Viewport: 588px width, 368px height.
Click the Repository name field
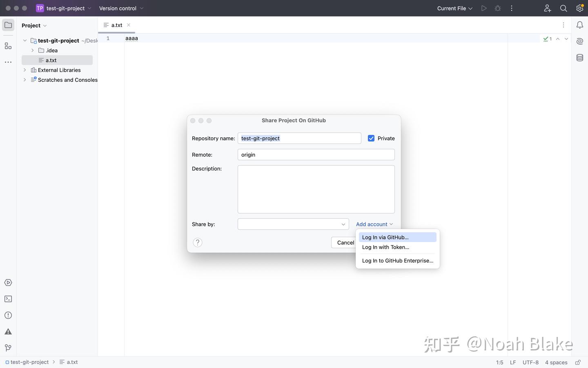tap(299, 138)
